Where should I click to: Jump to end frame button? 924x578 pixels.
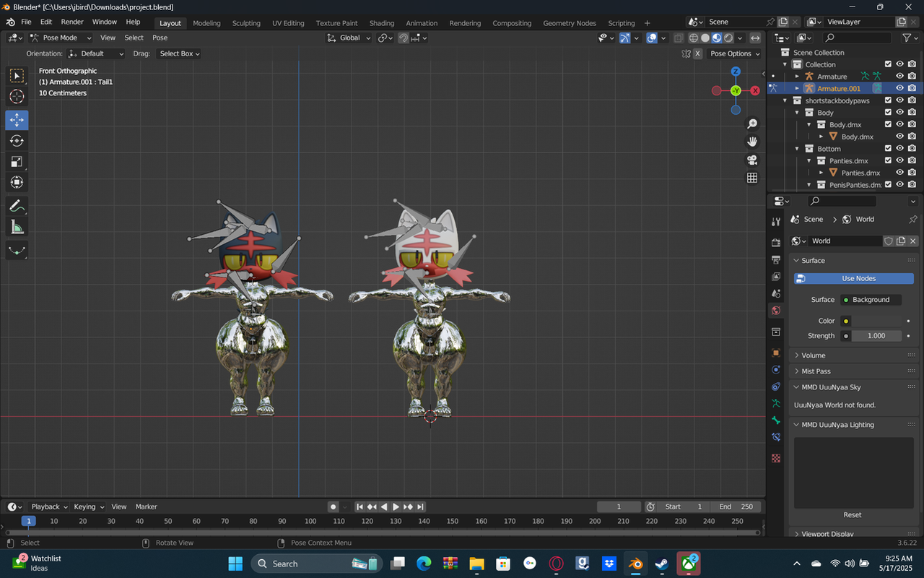pyautogui.click(x=420, y=506)
